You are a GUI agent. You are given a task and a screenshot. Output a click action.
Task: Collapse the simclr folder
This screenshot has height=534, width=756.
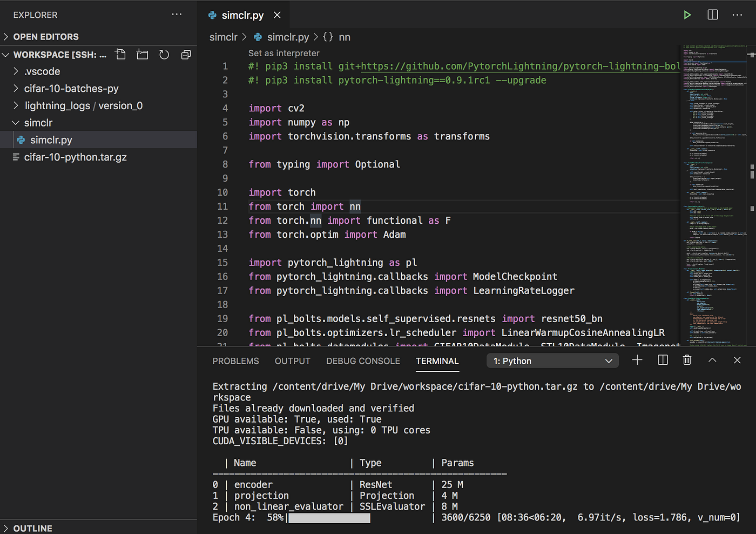(x=38, y=123)
